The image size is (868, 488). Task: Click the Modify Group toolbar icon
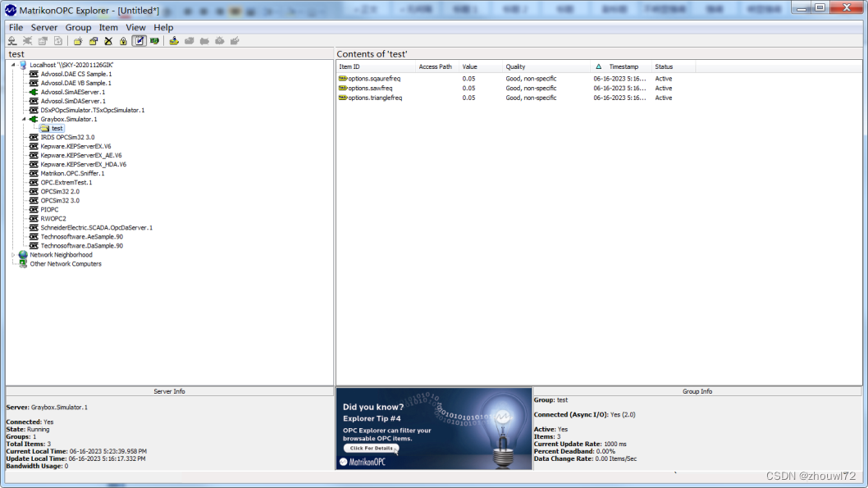tap(93, 41)
